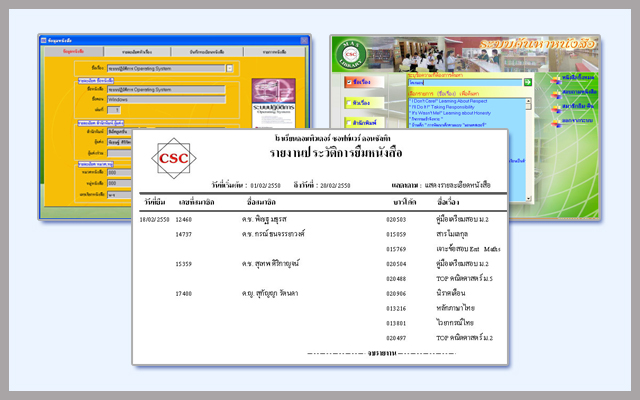
Task: Click barcode 020488 in the report
Action: [x=396, y=279]
